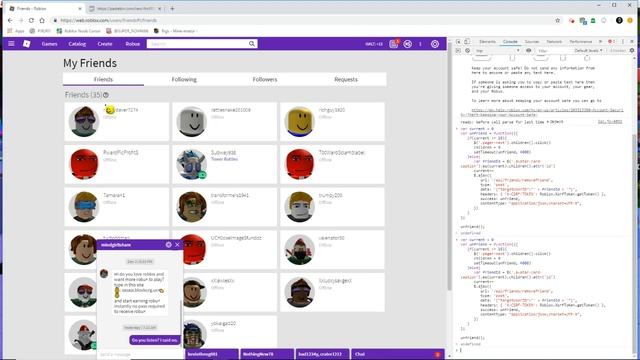Viewport: 640px width, 360px height.
Task: Switch to the second browser tab
Action: 125,8
